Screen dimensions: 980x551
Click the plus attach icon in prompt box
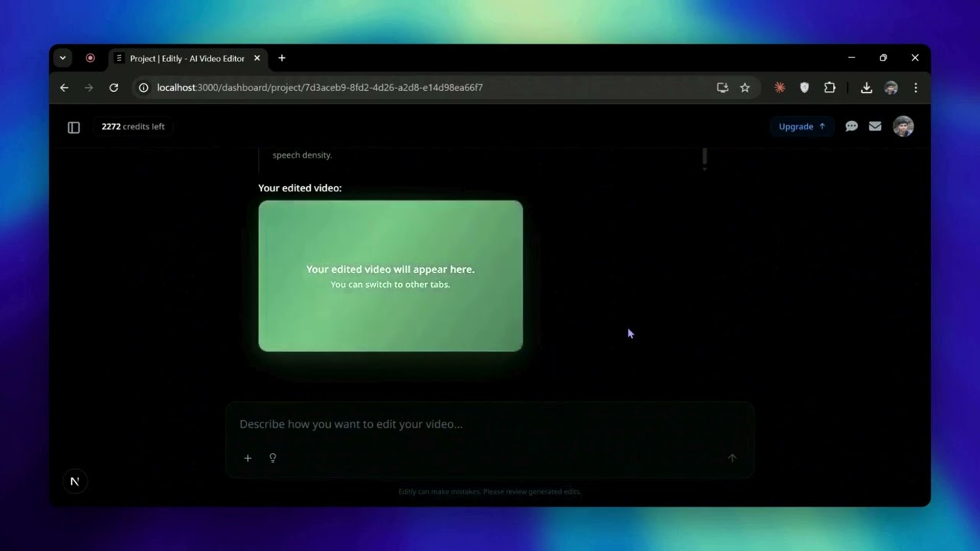click(247, 458)
